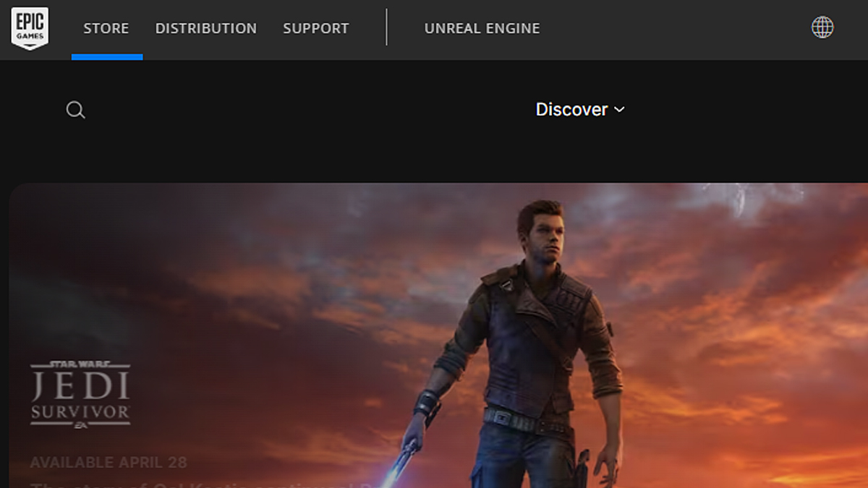The width and height of the screenshot is (868, 488).
Task: Click the Epic Games shield emblem
Action: 29,27
